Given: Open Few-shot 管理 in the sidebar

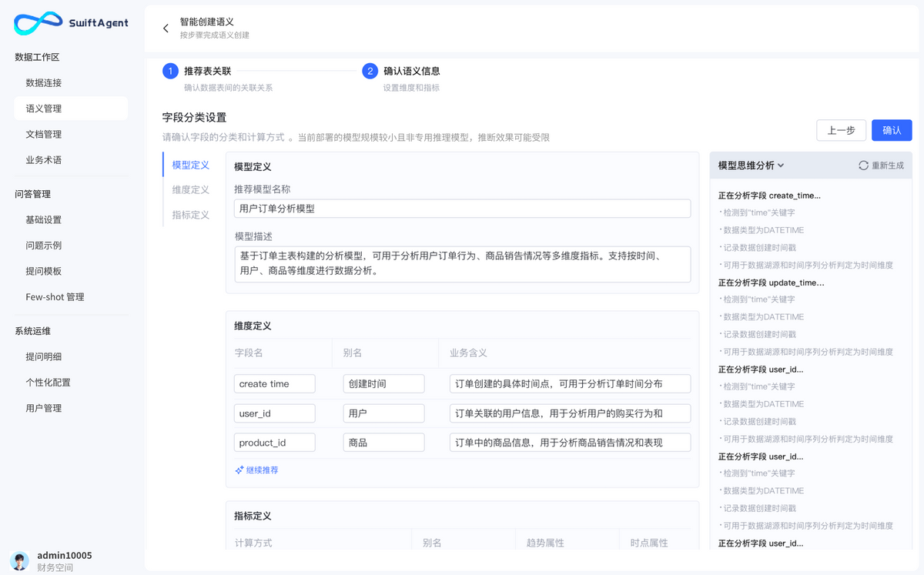Looking at the screenshot, I should (x=55, y=297).
